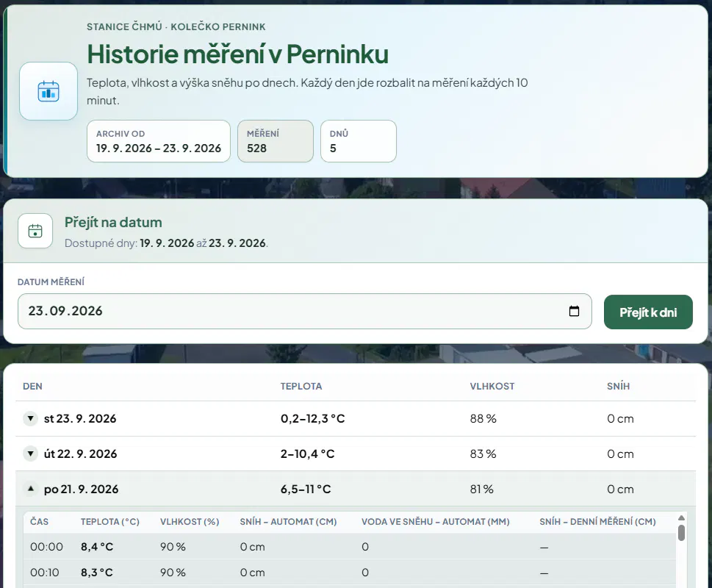The image size is (712, 588).
Task: Click the Sníh column header
Action: point(618,386)
